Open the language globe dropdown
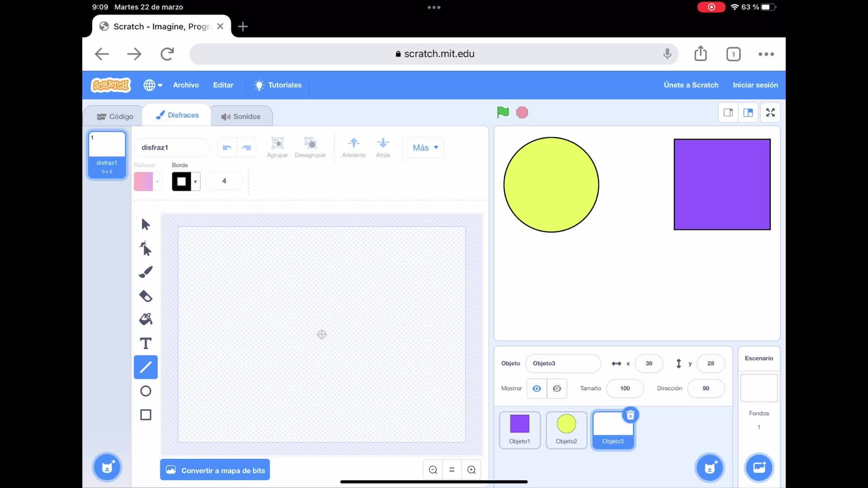Image resolution: width=868 pixels, height=488 pixels. 153,85
